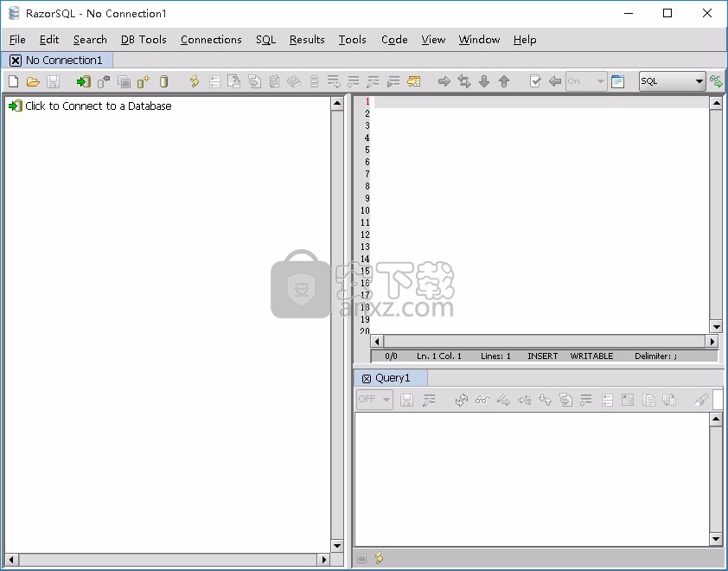Select the Query1 results tab

point(393,378)
